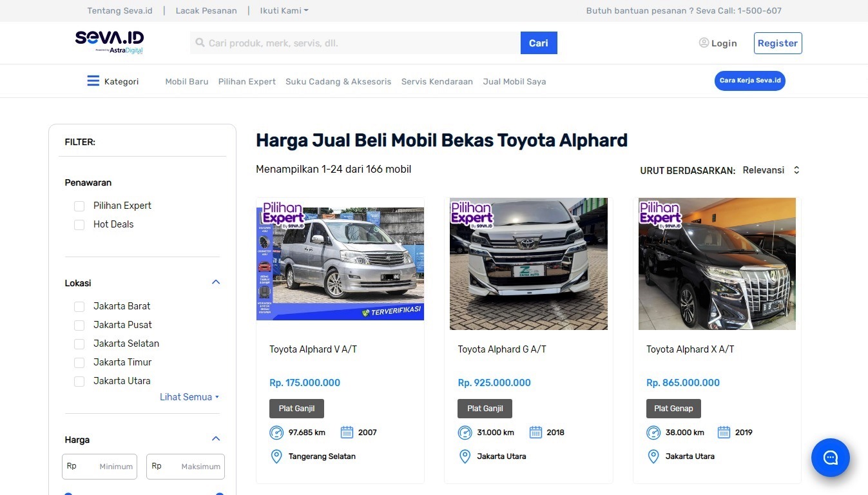Click location pin beside Tangerang Selatan
This screenshot has height=495, width=868.
[x=276, y=456]
